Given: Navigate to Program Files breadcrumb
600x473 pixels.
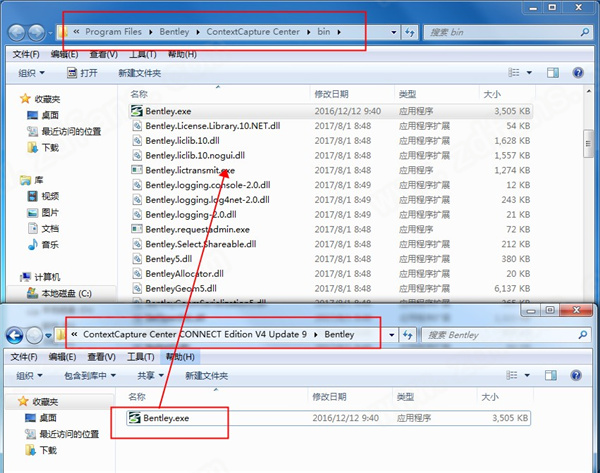Looking at the screenshot, I should tap(113, 32).
